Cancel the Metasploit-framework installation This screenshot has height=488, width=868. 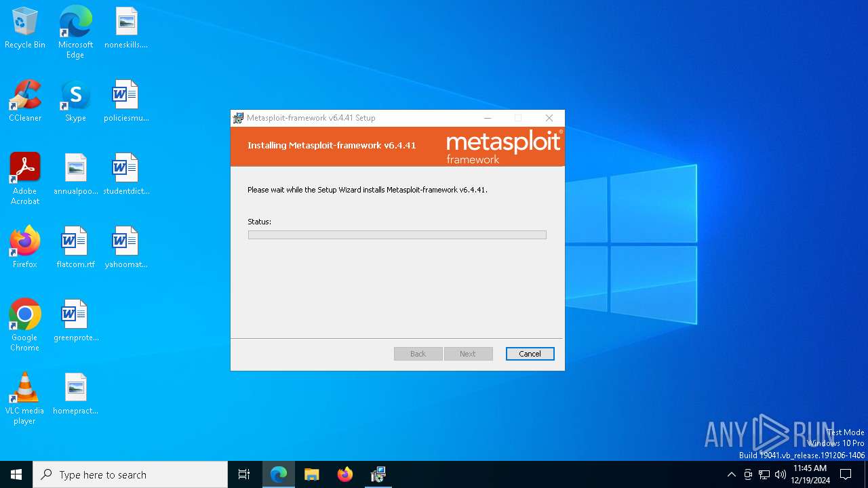click(x=530, y=354)
